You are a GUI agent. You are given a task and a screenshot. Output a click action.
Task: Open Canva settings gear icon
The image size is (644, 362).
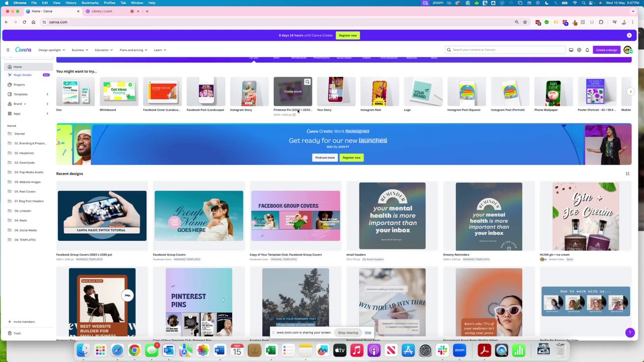click(x=579, y=50)
